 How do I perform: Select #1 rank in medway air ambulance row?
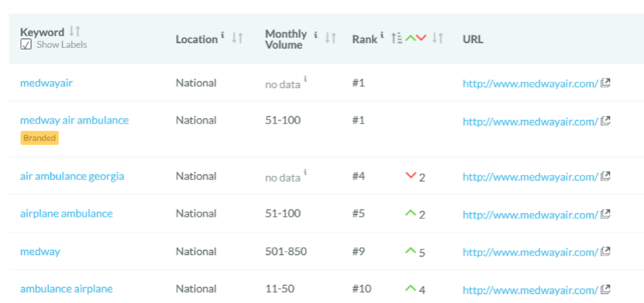[359, 120]
